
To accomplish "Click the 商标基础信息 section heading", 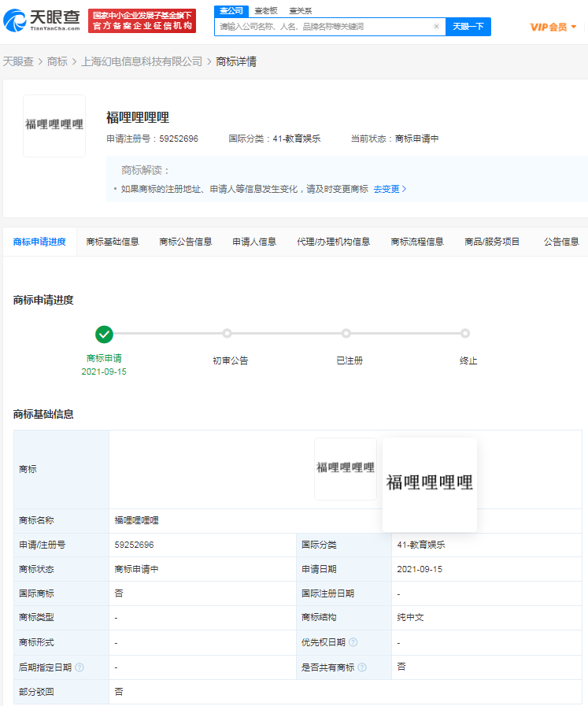I will 43,414.
